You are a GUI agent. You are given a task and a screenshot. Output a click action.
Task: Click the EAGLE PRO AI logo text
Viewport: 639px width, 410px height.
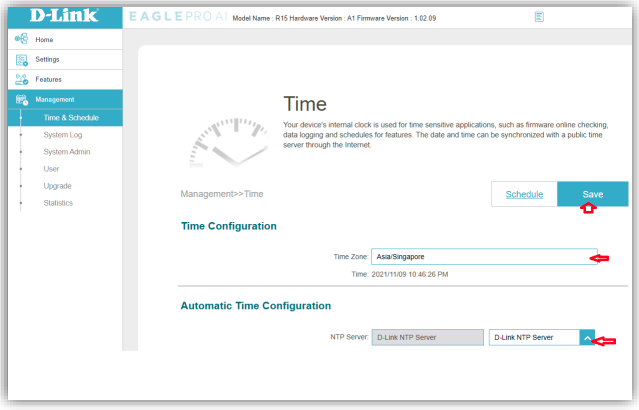(x=178, y=17)
